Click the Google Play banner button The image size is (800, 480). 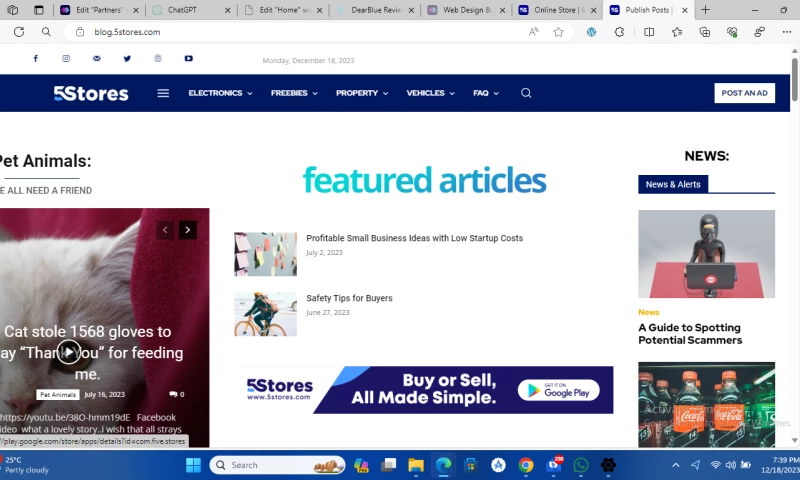[558, 390]
